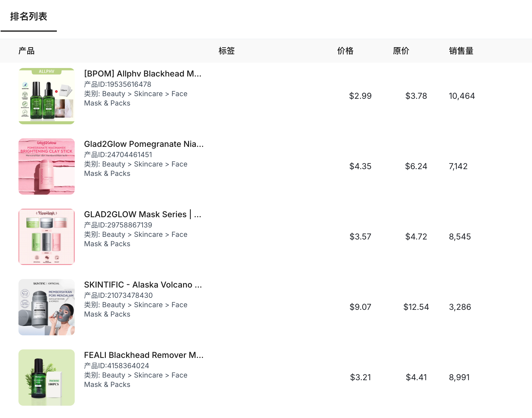Viewport: 532px width, 418px height.
Task: Click the category line under ID 4158364024
Action: [x=136, y=380]
